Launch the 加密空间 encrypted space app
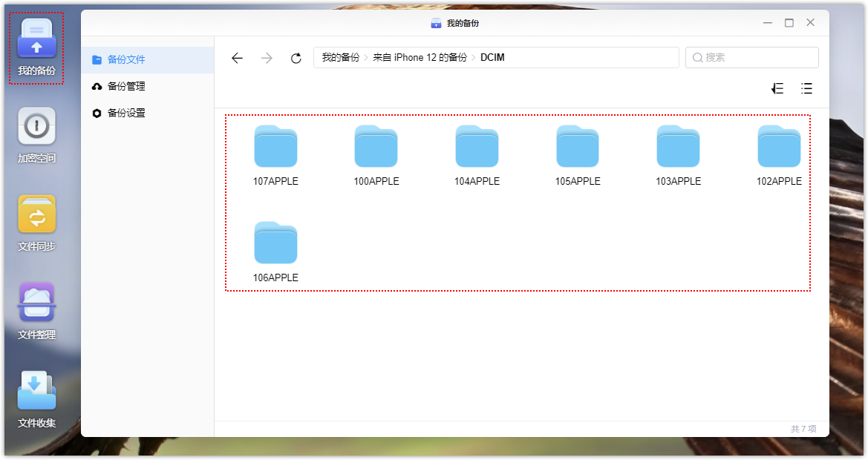The width and height of the screenshot is (868, 460). [x=36, y=135]
